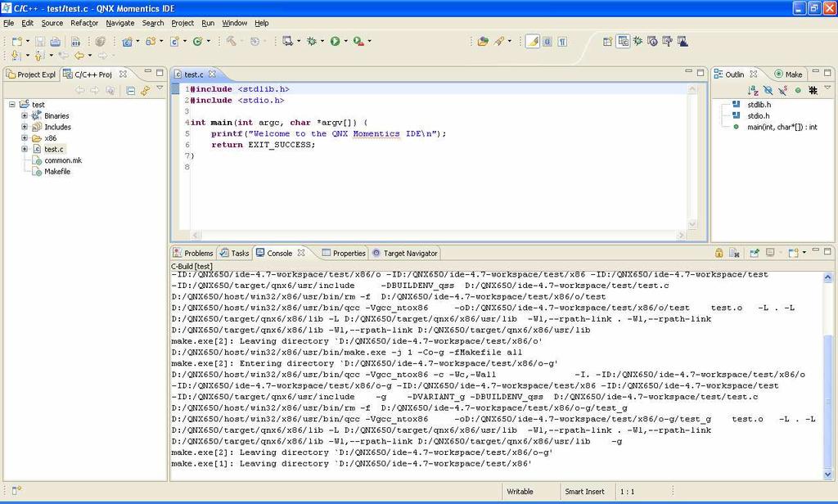Click the New C/C++ Project icon
Screen dimensions: 838x504
(127, 42)
